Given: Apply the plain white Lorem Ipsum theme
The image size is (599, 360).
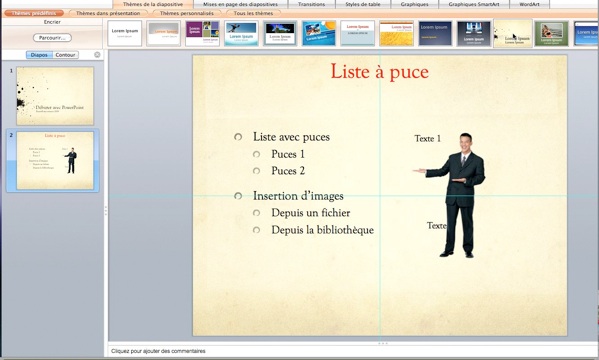Looking at the screenshot, I should tap(125, 33).
